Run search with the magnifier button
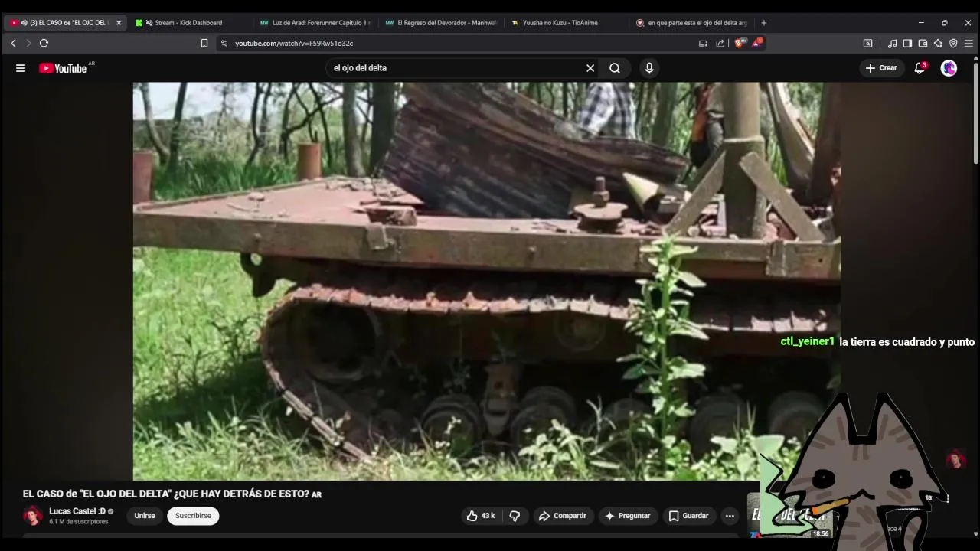The height and width of the screenshot is (551, 980). click(615, 68)
